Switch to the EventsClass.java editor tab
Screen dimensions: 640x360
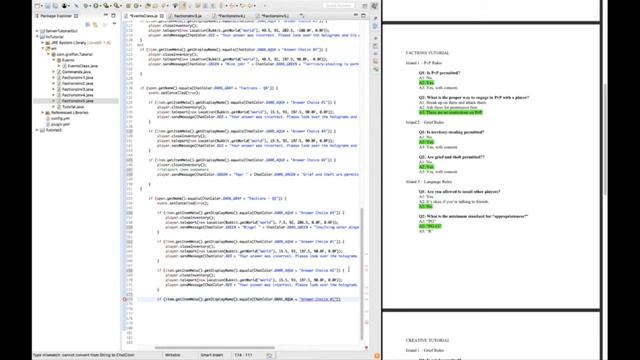click(x=143, y=16)
